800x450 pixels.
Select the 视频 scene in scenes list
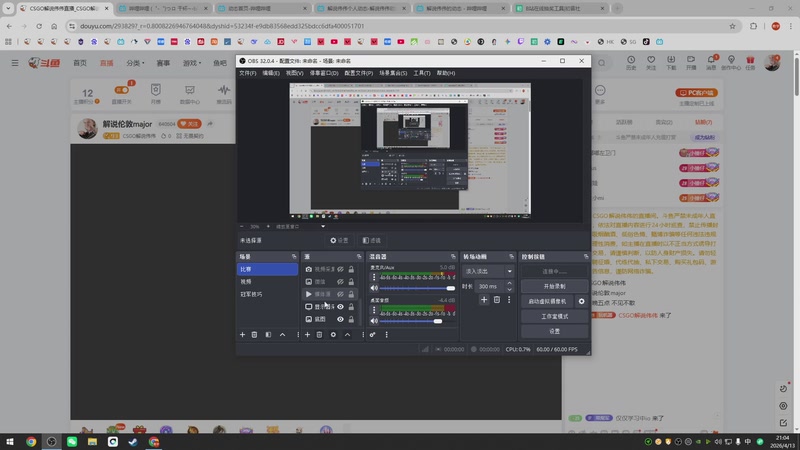tap(267, 282)
